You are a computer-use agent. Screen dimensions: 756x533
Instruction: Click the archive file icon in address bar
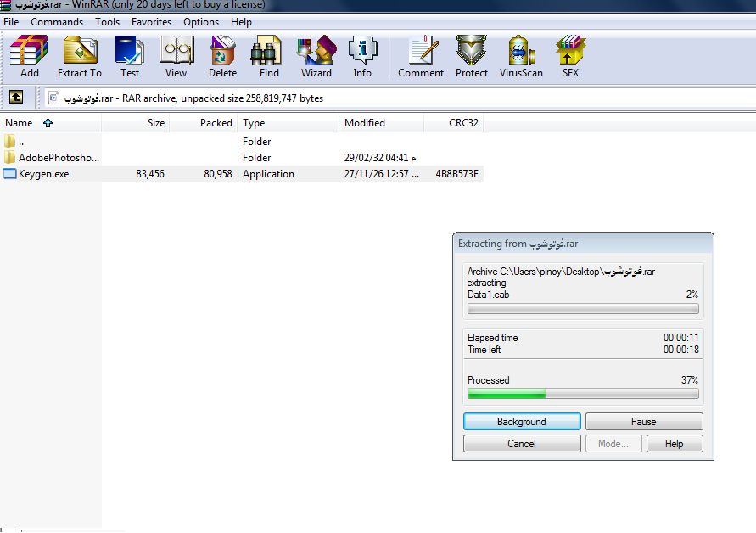tap(53, 98)
